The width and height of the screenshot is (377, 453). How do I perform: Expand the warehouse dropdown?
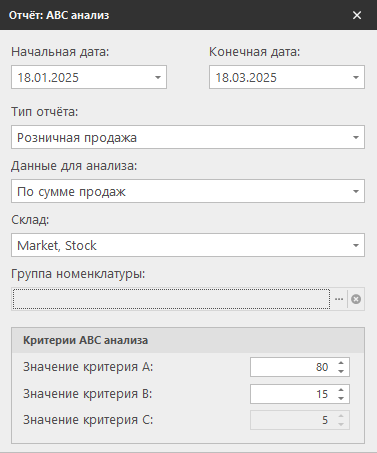(x=356, y=245)
